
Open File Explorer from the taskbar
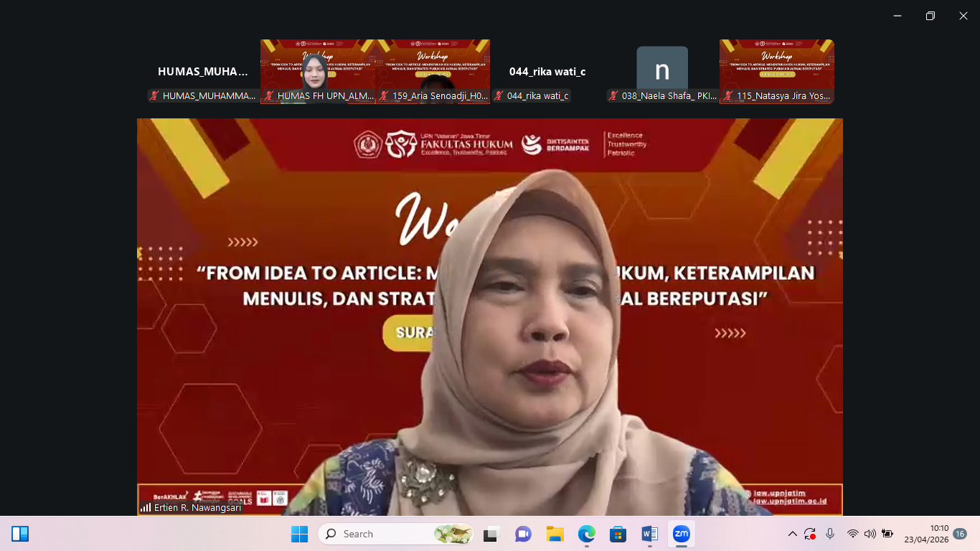click(555, 534)
